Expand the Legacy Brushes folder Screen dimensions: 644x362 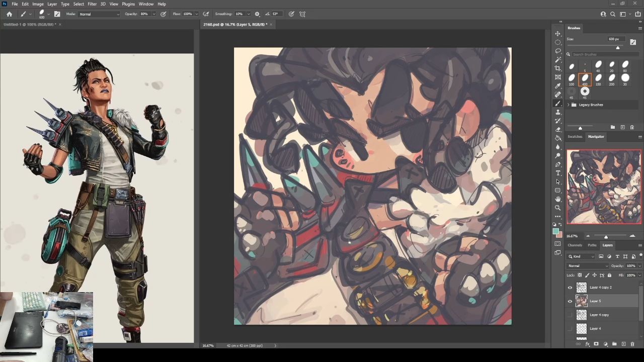tap(569, 105)
